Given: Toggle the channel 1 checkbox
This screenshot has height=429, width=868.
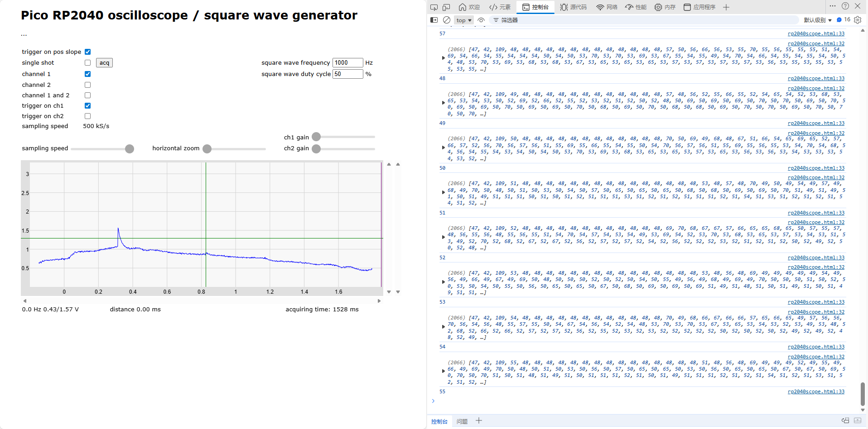Looking at the screenshot, I should point(88,74).
